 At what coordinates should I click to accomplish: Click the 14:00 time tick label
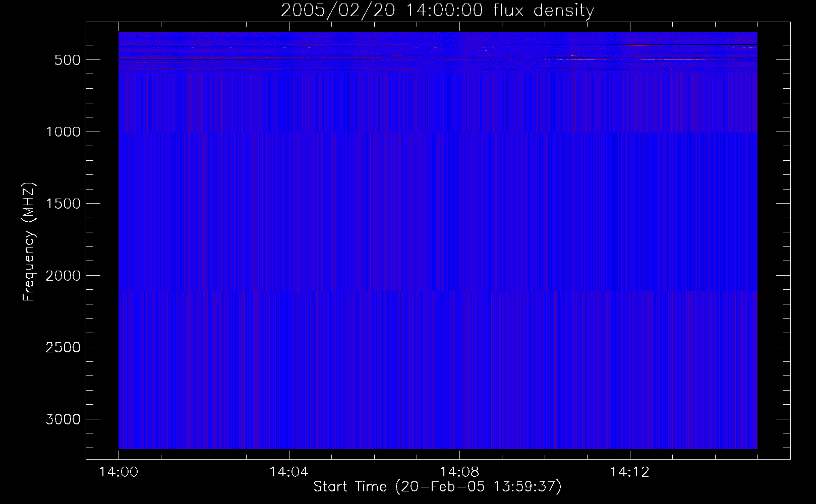(119, 472)
